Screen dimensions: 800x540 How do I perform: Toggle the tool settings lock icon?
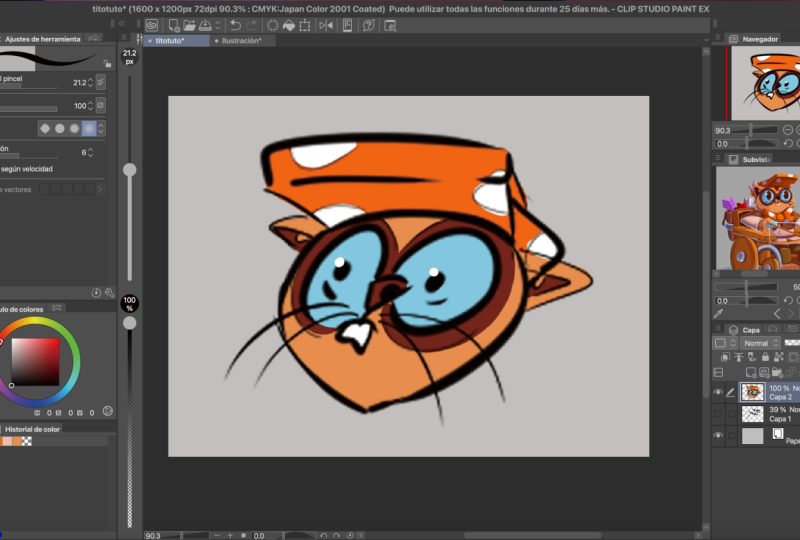tap(107, 64)
